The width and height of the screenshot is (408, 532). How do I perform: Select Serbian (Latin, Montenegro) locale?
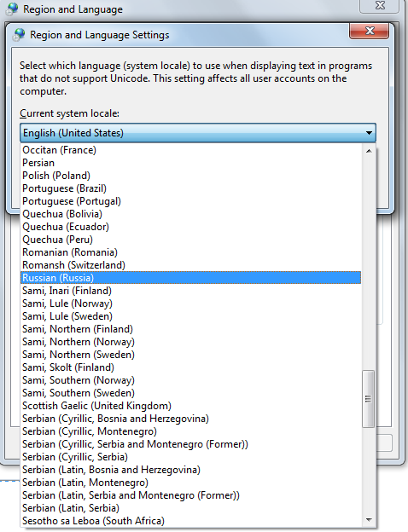tap(190, 483)
